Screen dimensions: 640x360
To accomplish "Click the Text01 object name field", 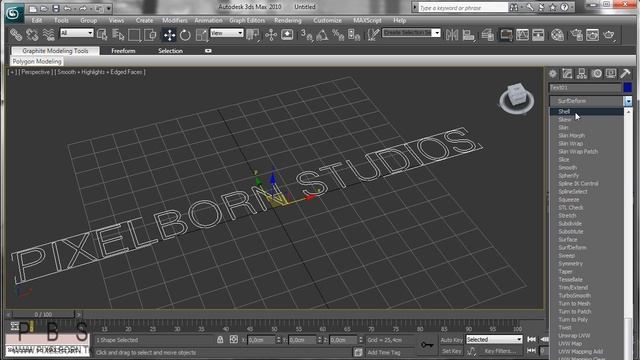I will pyautogui.click(x=584, y=88).
